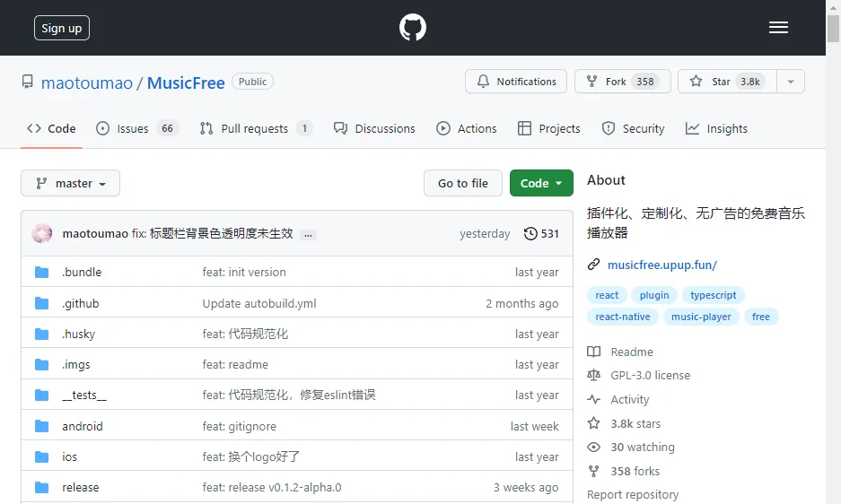Click the __tests__ folder icon
The width and height of the screenshot is (841, 504).
[x=42, y=395]
